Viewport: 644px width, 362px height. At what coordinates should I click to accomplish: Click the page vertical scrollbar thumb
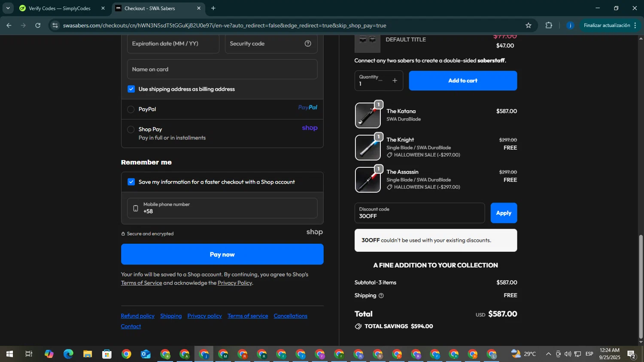coord(641,287)
